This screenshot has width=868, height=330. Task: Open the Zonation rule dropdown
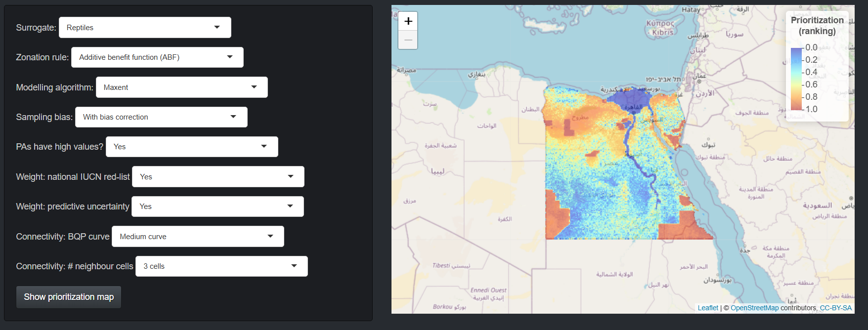coord(157,57)
